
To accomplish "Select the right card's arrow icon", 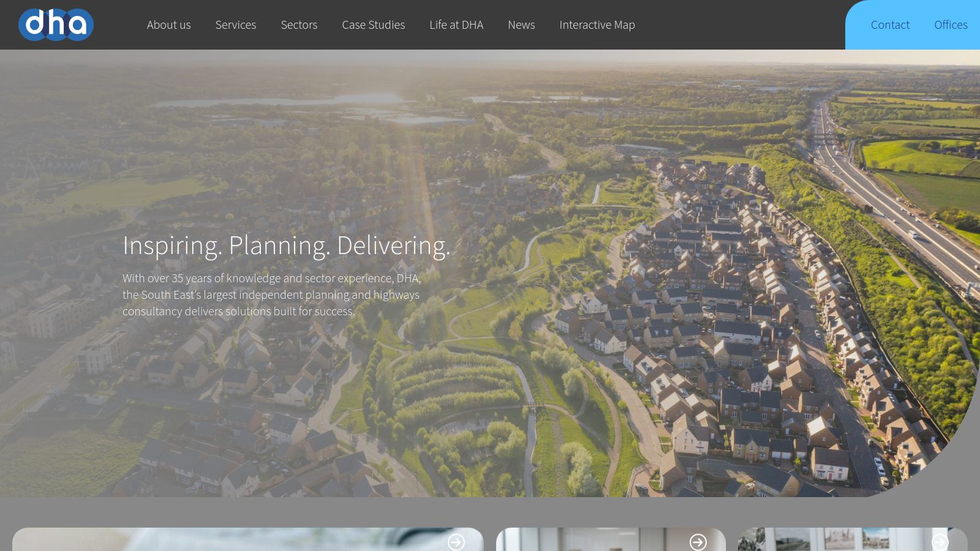I will pyautogui.click(x=940, y=542).
